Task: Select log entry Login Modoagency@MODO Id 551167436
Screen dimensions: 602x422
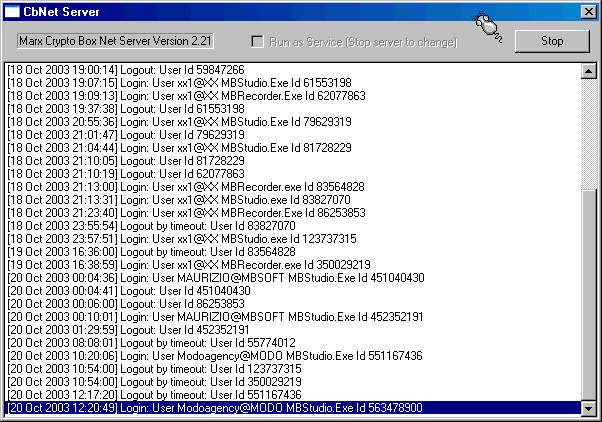Action: coord(294,356)
